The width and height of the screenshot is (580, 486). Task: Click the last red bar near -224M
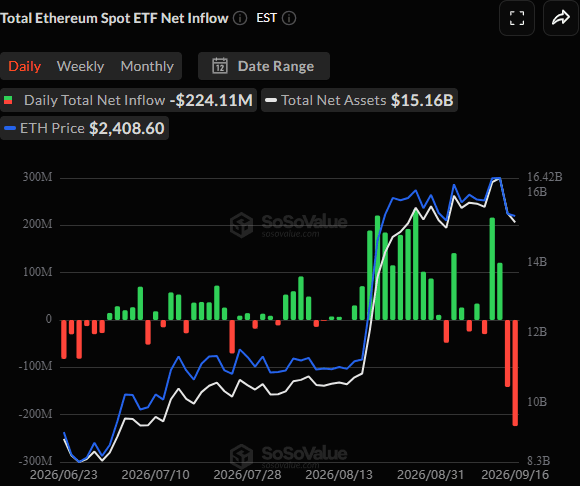[x=515, y=373]
